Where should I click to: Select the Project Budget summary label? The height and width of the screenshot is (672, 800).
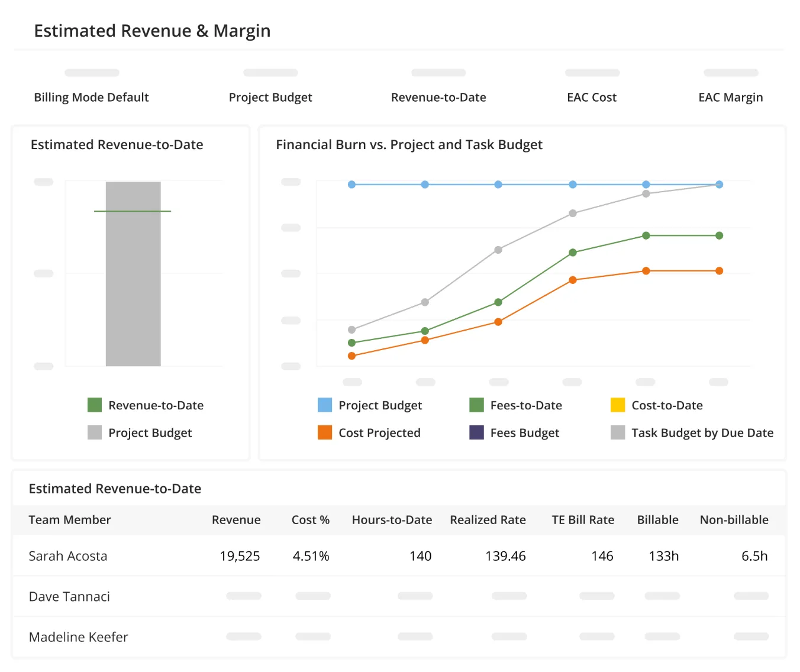(270, 98)
